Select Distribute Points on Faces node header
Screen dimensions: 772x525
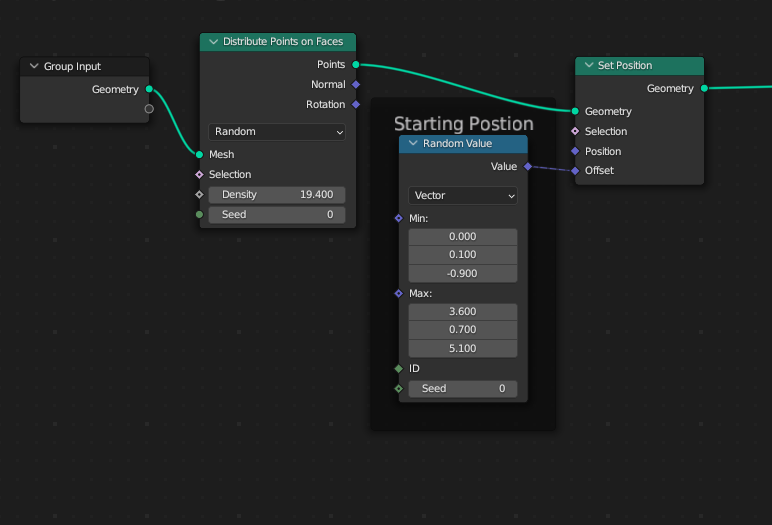[x=278, y=42]
